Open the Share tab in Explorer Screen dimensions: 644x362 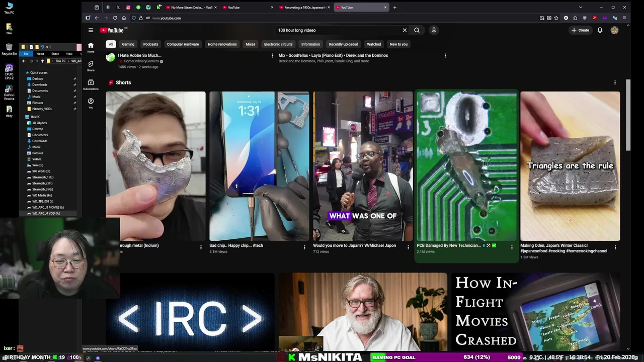[55, 54]
